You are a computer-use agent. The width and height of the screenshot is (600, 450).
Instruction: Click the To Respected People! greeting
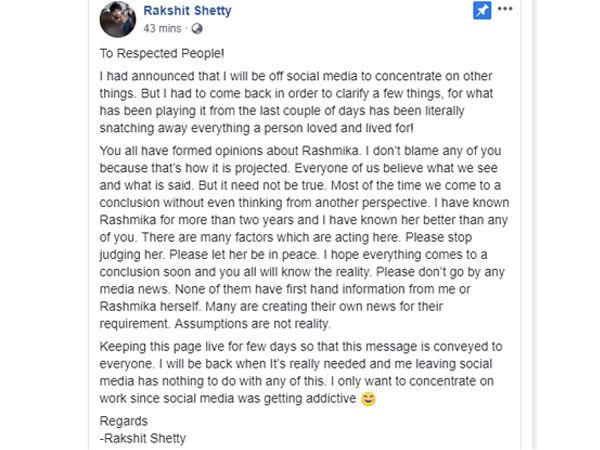coord(162,54)
